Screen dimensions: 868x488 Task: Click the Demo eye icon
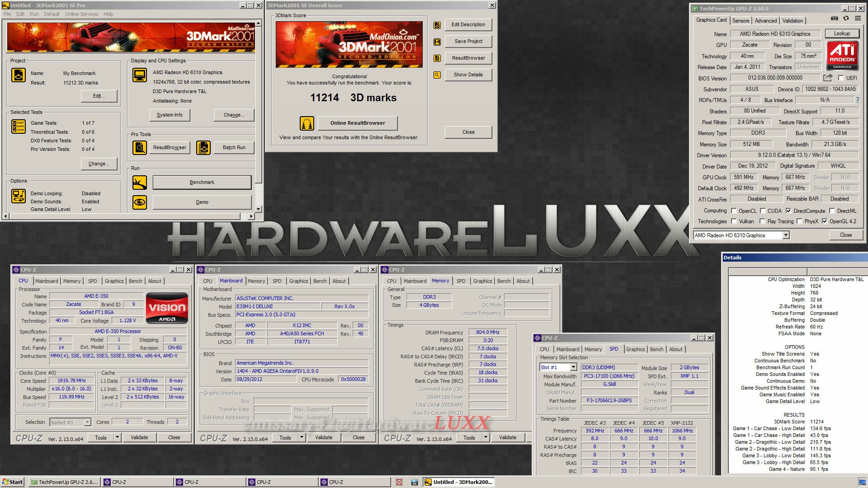click(x=140, y=202)
